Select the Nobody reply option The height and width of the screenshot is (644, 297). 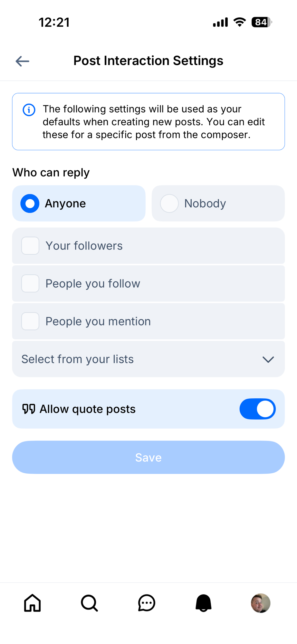coord(169,204)
